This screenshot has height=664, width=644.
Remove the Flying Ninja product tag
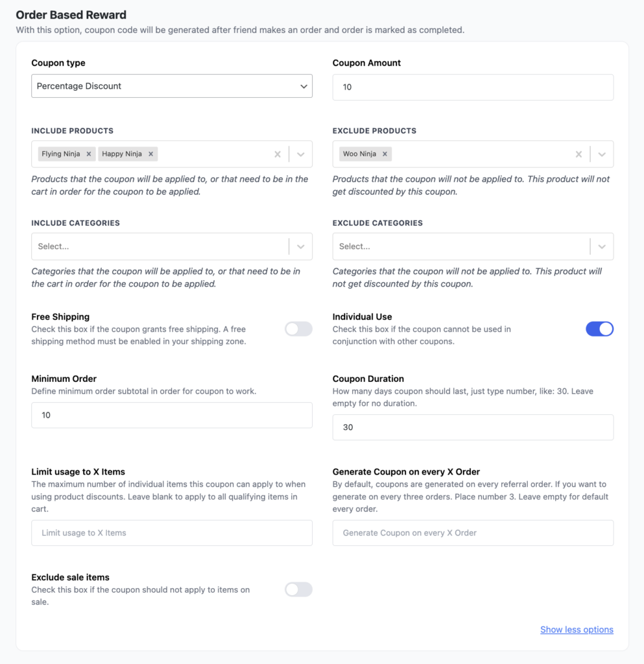[88, 154]
